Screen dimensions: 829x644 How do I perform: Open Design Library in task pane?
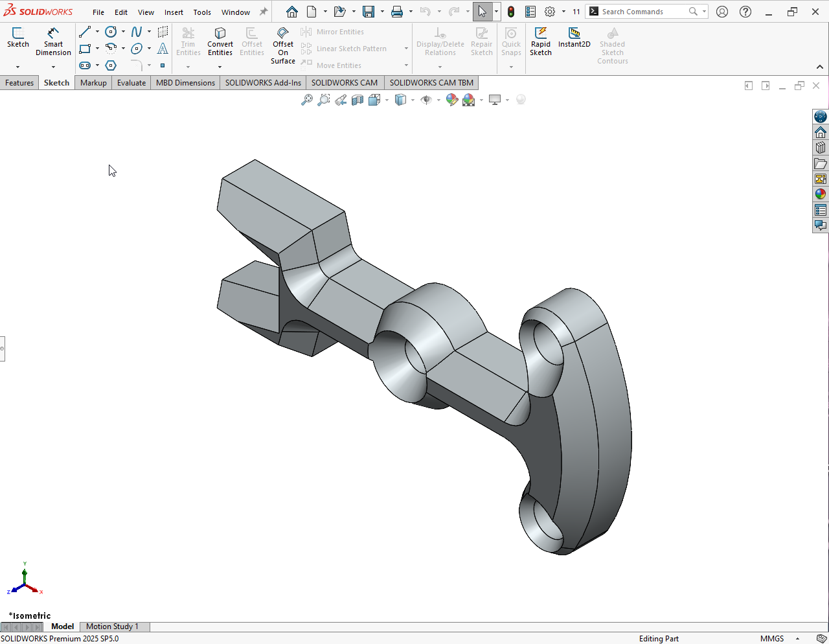point(821,148)
